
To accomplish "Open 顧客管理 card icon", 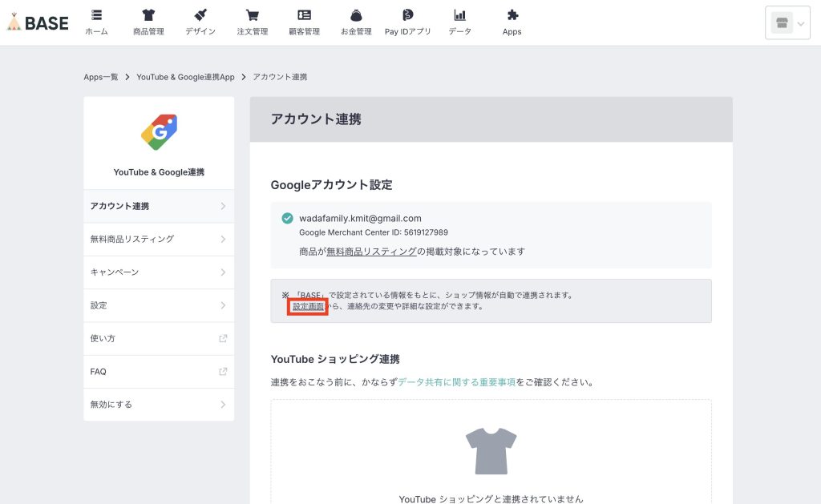I will click(304, 14).
